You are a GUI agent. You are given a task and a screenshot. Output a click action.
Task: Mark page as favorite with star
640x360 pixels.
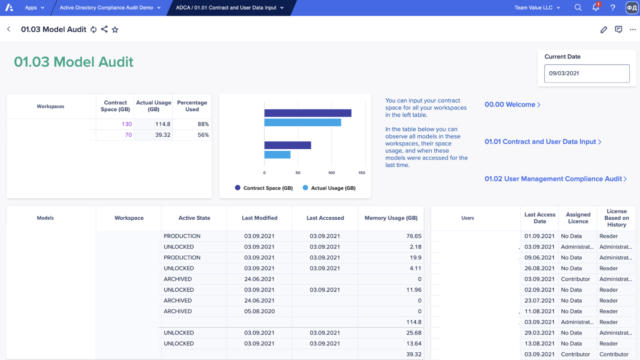(x=115, y=29)
